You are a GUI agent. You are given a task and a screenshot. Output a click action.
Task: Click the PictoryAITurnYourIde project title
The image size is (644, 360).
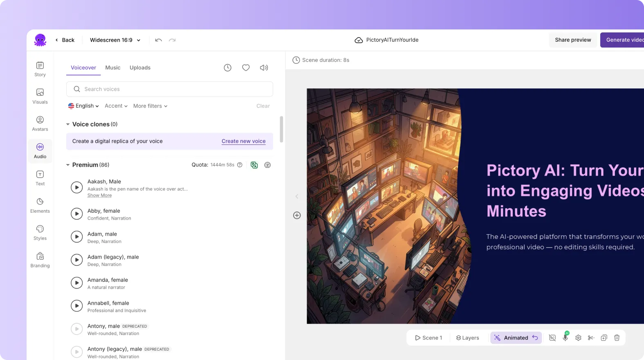pos(392,40)
